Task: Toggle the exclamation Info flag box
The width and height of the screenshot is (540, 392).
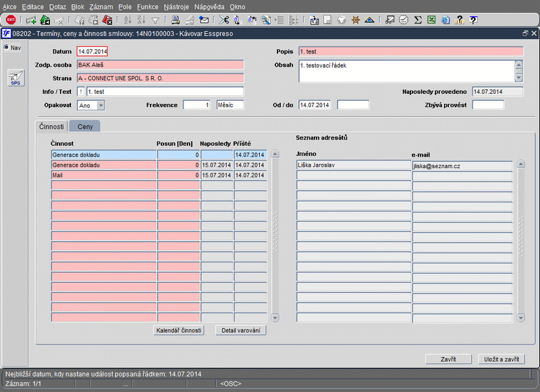Action: coord(81,91)
